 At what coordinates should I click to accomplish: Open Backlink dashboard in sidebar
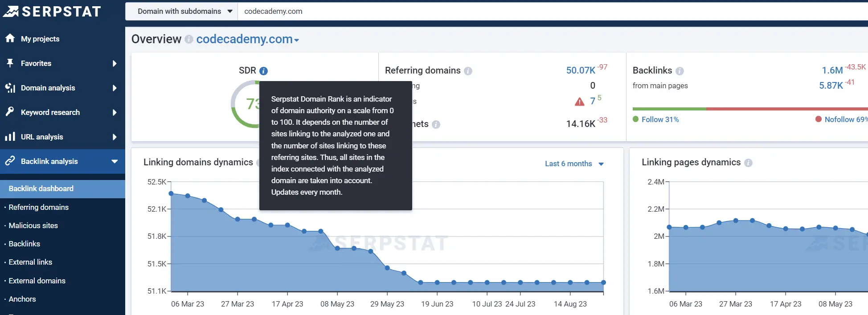click(x=62, y=188)
